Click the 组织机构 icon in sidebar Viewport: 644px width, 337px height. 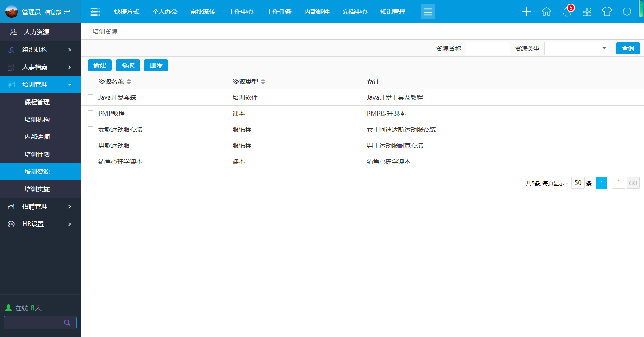[12, 50]
